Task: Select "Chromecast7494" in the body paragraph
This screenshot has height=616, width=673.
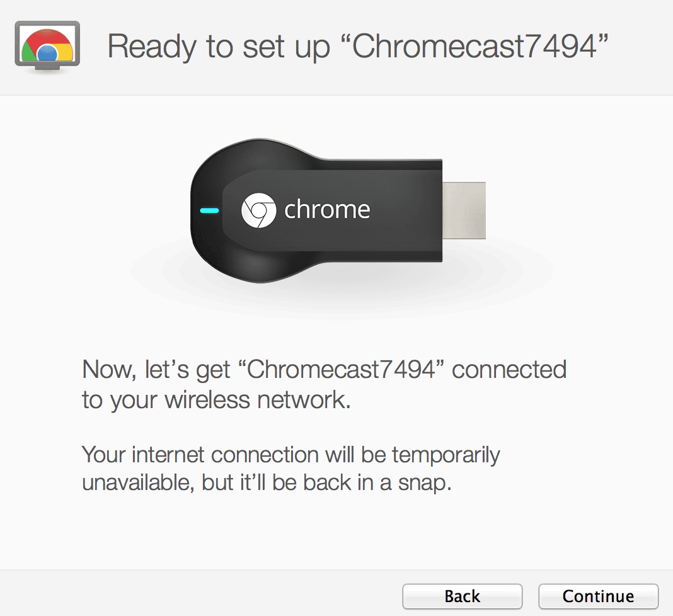Action: (342, 369)
